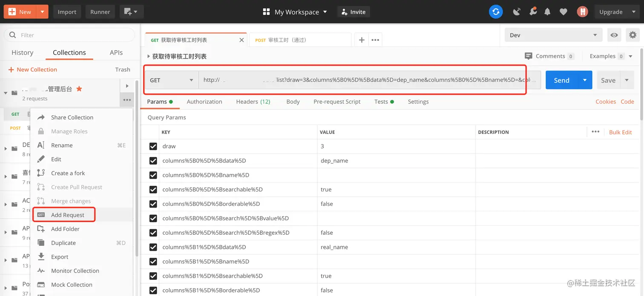The height and width of the screenshot is (296, 644).
Task: Switch to the History tab
Action: (x=22, y=53)
